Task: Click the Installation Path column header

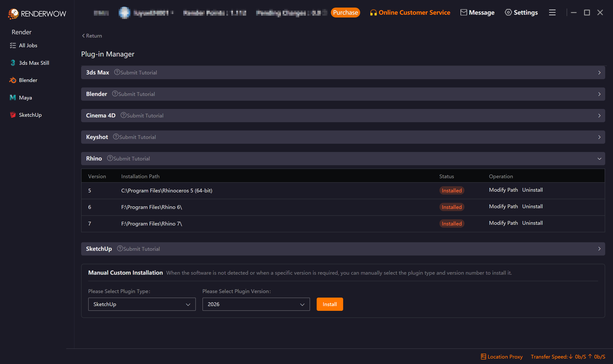Action: (x=140, y=176)
